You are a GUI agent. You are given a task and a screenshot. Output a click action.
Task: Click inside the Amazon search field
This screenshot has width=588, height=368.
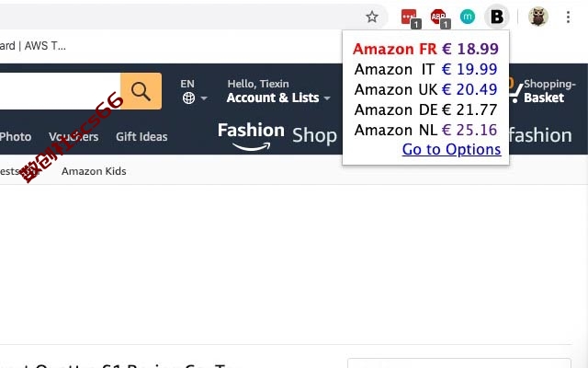60,91
